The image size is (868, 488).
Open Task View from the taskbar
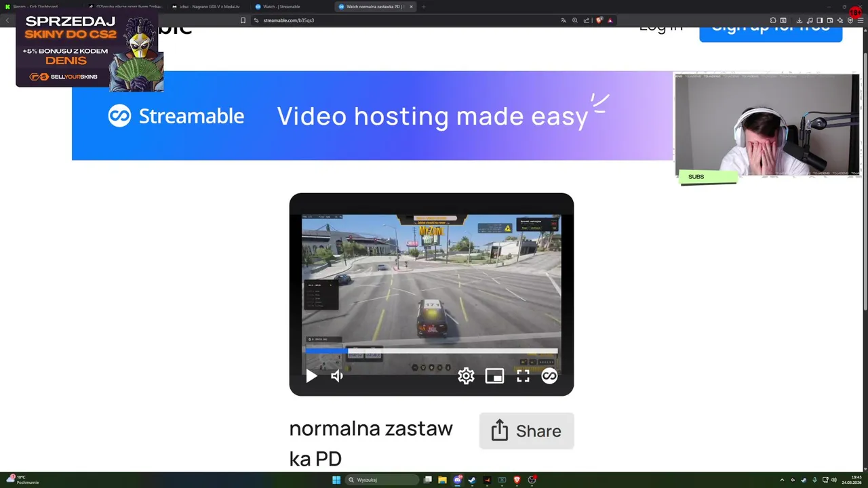428,480
